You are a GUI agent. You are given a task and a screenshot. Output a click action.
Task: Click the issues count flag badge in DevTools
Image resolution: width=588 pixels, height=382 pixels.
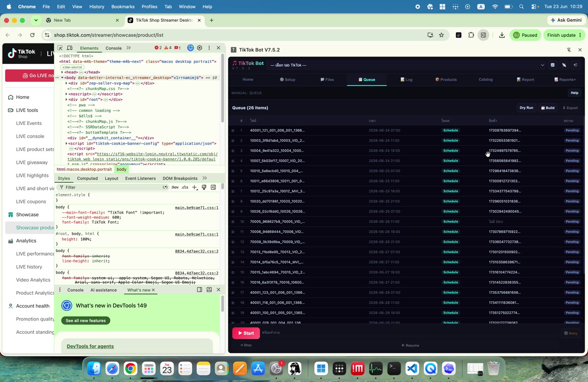pyautogui.click(x=177, y=48)
